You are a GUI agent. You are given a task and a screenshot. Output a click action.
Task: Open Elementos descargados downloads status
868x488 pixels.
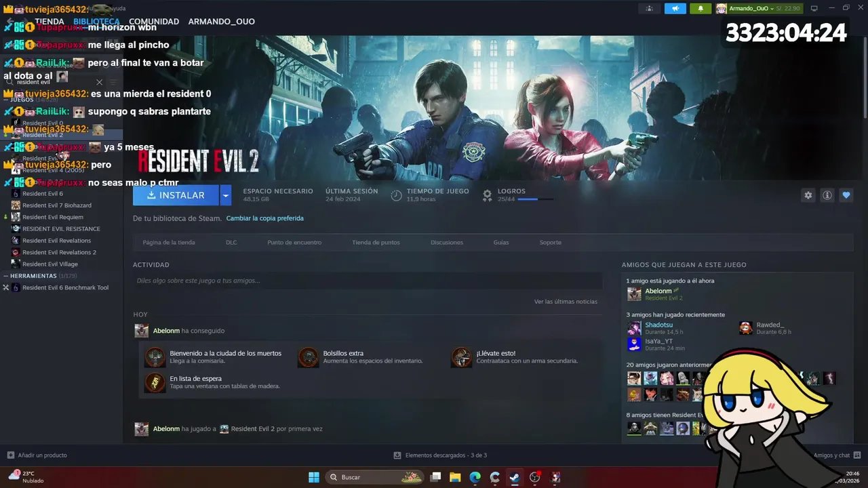tap(440, 455)
